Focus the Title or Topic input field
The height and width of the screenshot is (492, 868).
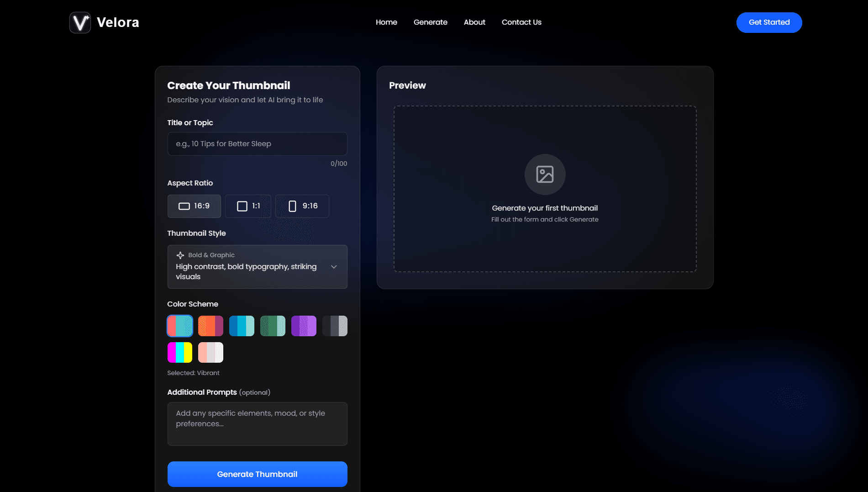pos(257,144)
